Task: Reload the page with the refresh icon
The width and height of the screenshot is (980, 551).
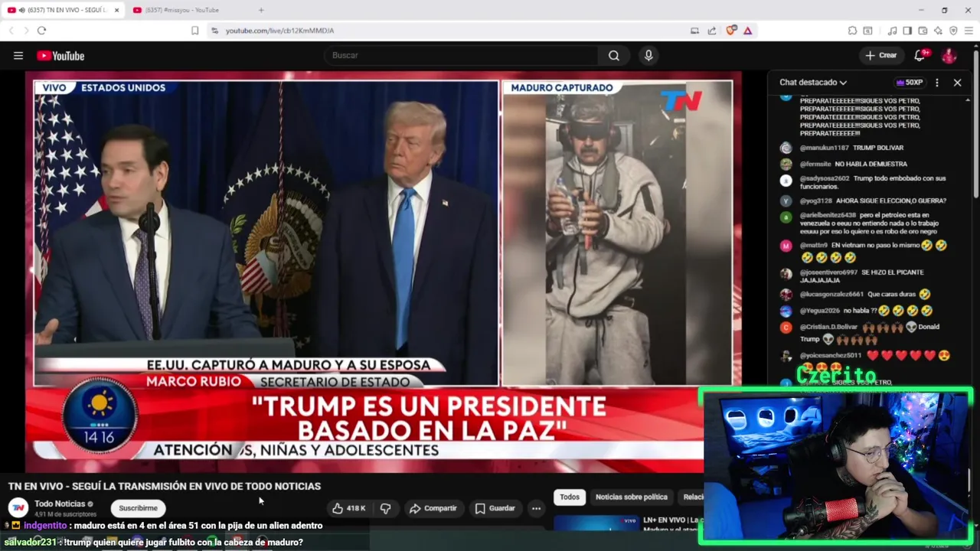Action: coord(41,31)
